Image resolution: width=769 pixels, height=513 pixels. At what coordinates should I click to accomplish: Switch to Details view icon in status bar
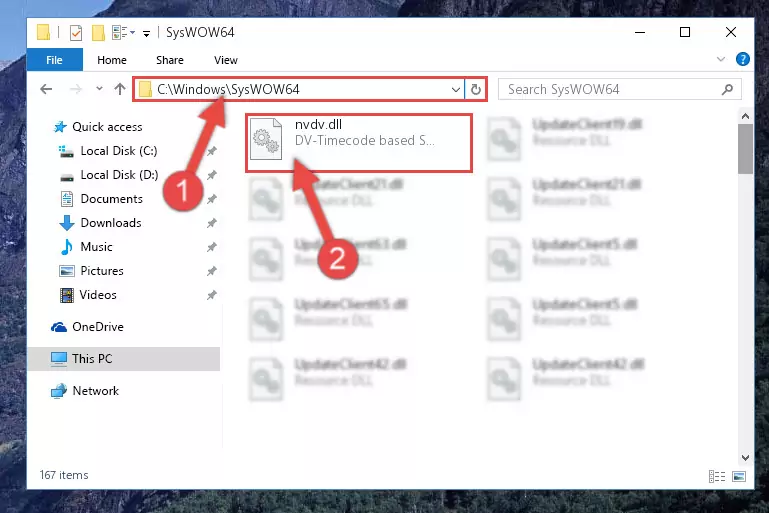click(717, 476)
